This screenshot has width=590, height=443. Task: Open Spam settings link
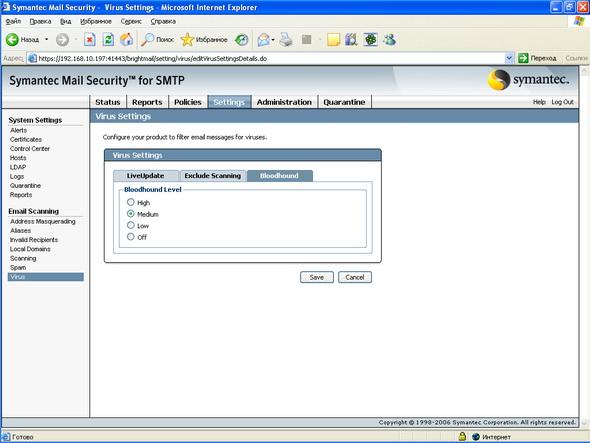point(18,268)
